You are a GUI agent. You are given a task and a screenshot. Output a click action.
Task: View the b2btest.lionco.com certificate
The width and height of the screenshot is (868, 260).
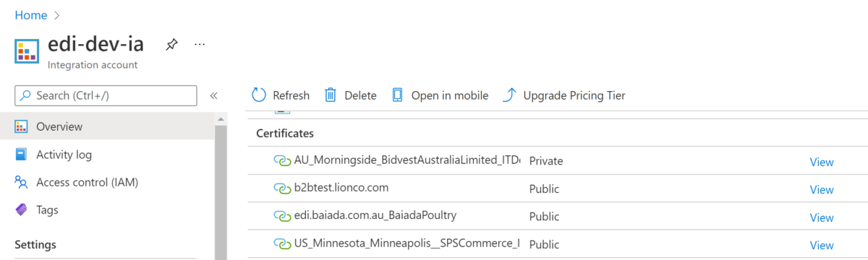[822, 189]
